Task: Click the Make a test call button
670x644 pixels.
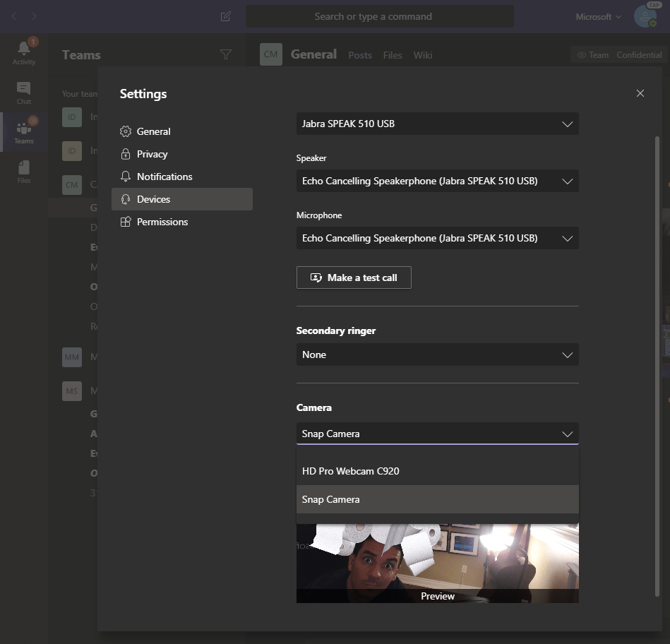Action: (x=354, y=278)
